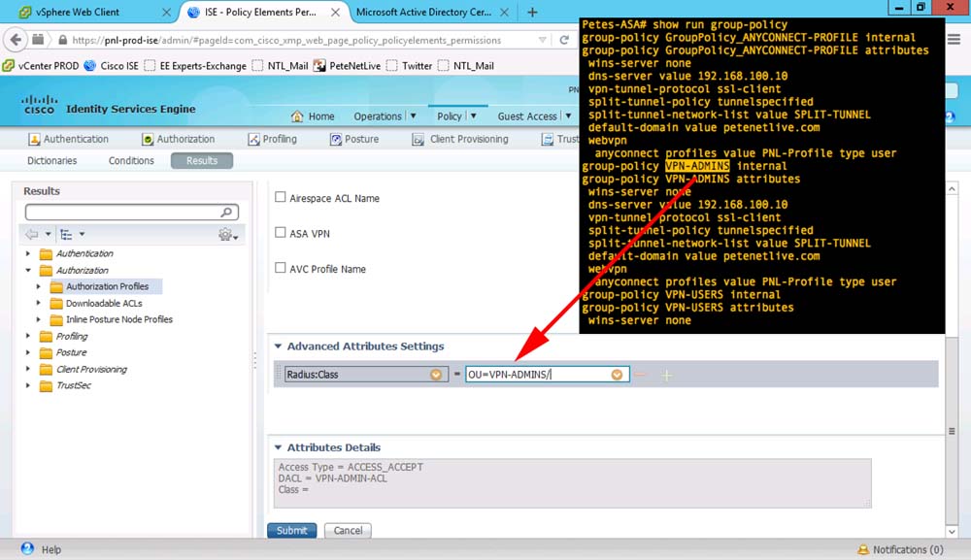
Task: Close the vSphere Web Client tab
Action: (166, 12)
